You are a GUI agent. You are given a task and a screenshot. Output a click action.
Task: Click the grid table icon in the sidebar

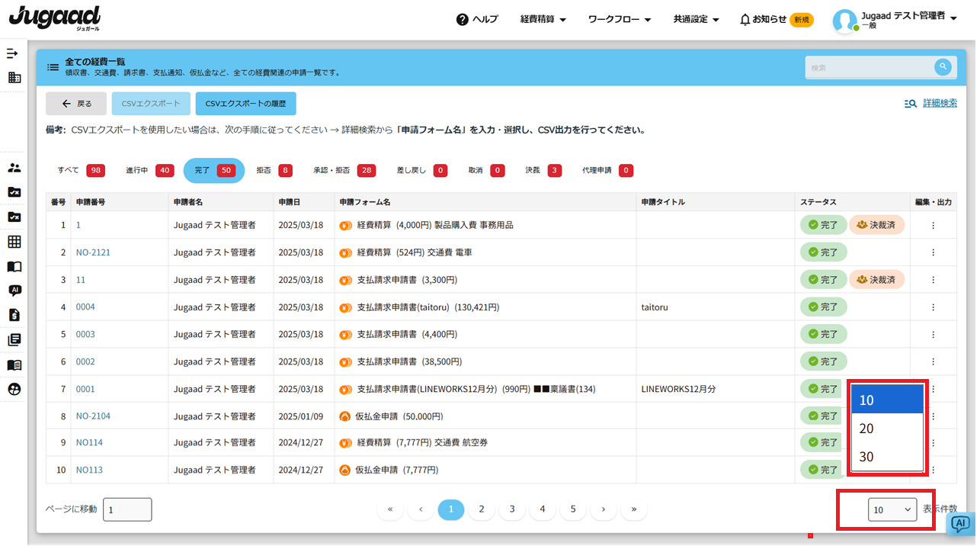pos(14,242)
